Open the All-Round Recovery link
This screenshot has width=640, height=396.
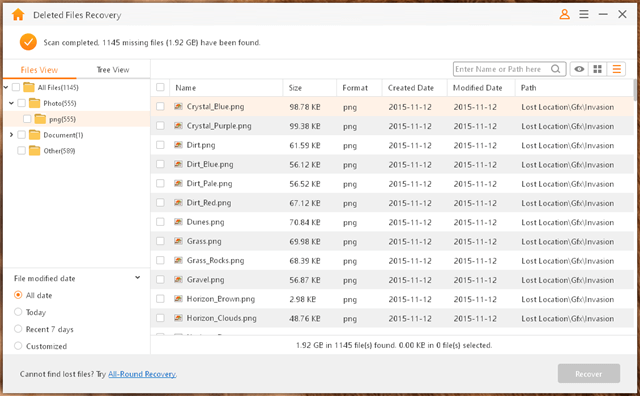(142, 374)
